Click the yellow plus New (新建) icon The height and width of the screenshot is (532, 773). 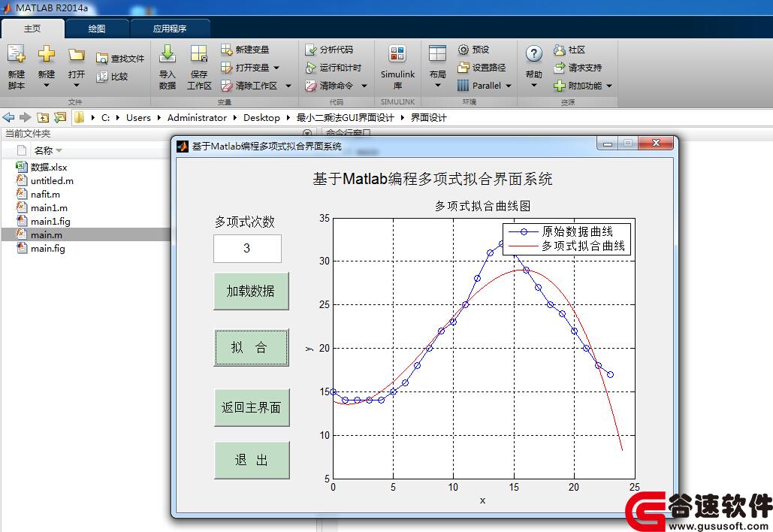click(47, 54)
